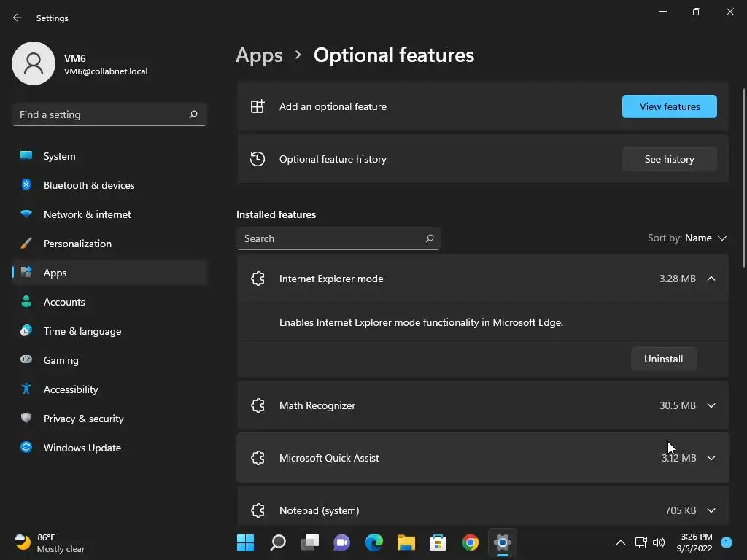Click the Windows Update sidebar icon
Screen dimensions: 747x560
click(x=26, y=448)
